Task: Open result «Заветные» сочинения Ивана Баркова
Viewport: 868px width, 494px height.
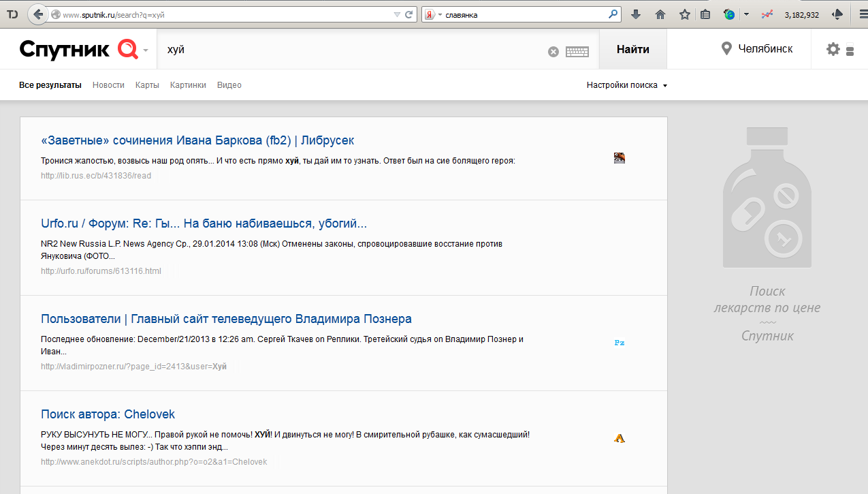Action: 197,140
